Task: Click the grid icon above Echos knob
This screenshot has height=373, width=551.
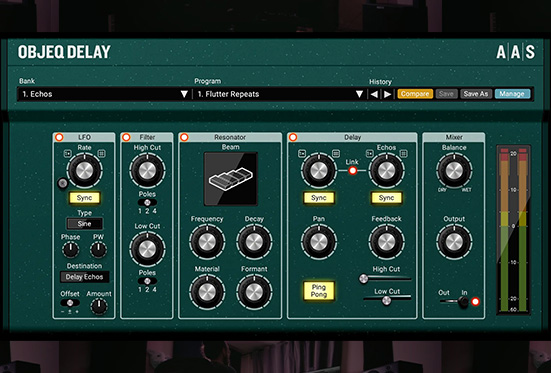Action: click(x=403, y=153)
